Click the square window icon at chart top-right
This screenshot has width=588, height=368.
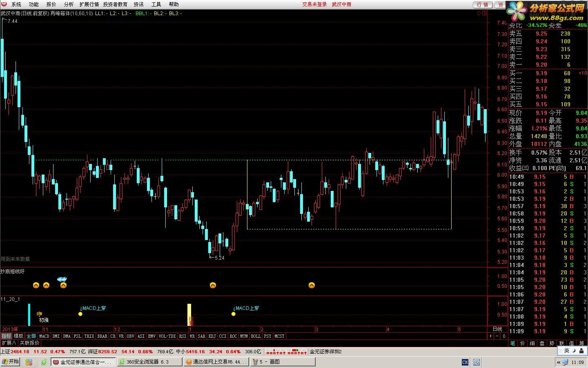[x=485, y=13]
